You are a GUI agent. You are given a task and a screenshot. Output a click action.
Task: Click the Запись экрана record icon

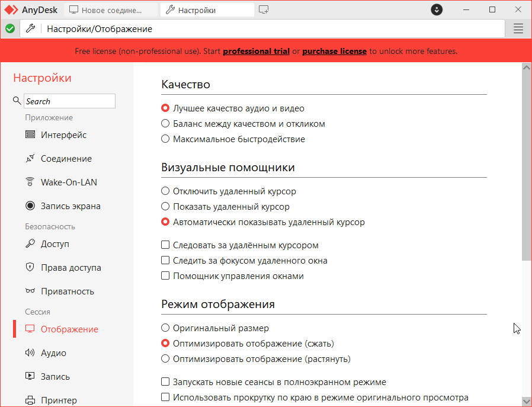click(30, 206)
